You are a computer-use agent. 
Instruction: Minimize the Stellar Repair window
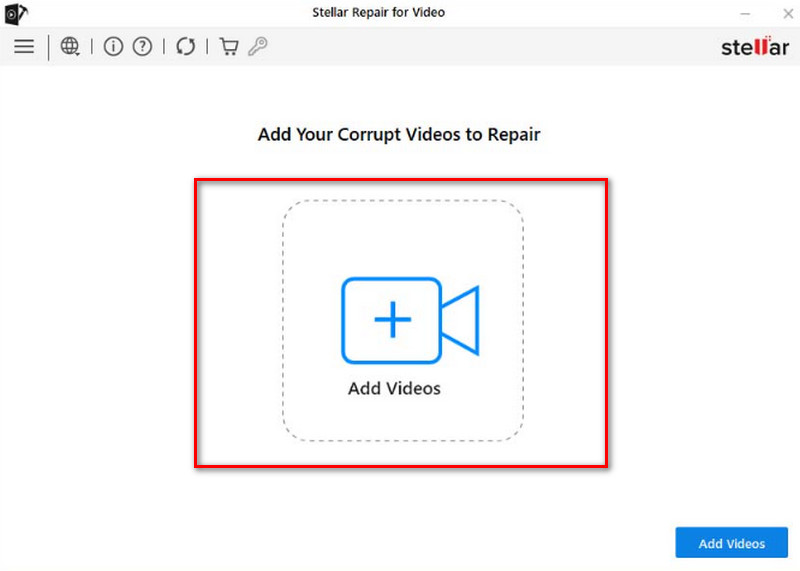746,13
